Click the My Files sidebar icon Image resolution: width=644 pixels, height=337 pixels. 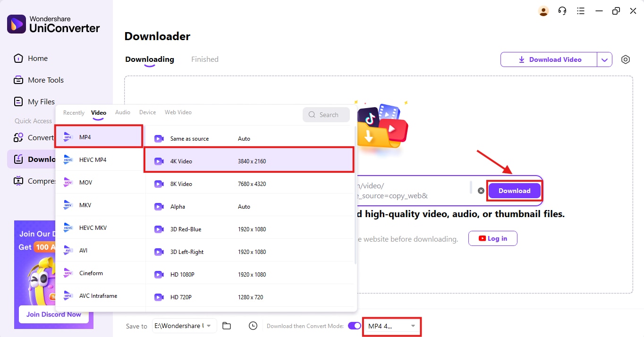pyautogui.click(x=18, y=101)
